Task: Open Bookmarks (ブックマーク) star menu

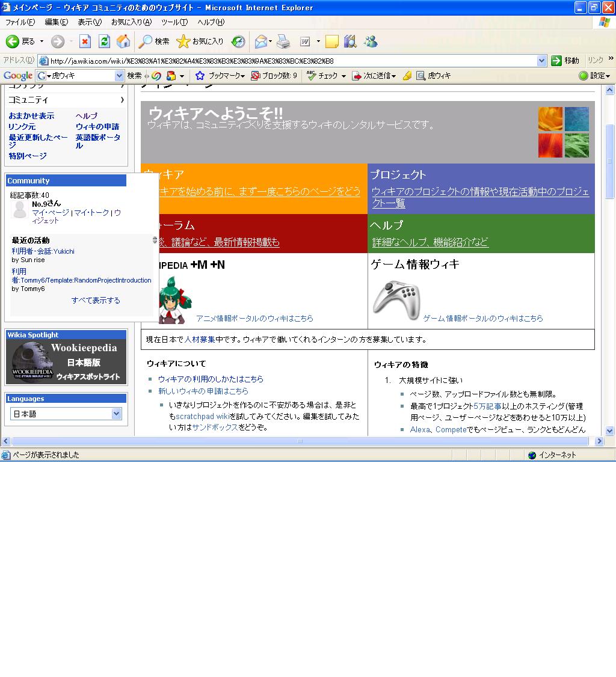Action: (220, 76)
